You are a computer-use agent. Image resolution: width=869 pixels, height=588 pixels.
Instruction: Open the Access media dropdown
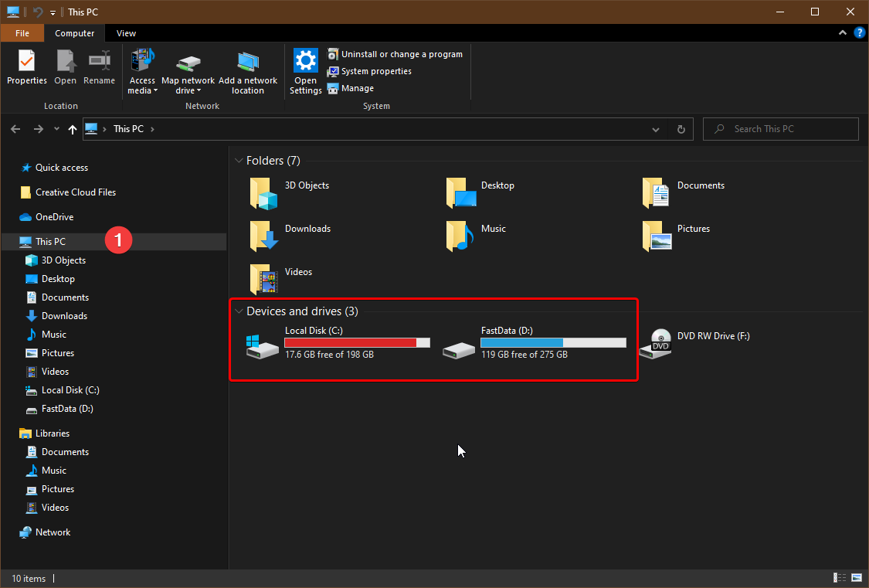pyautogui.click(x=142, y=72)
